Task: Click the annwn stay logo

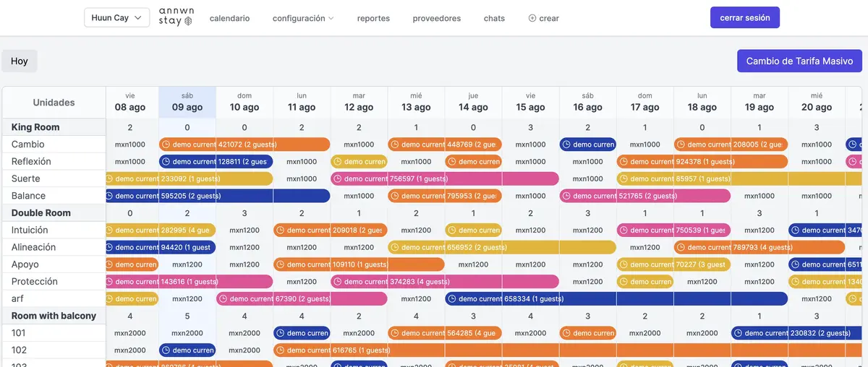Action: (175, 17)
